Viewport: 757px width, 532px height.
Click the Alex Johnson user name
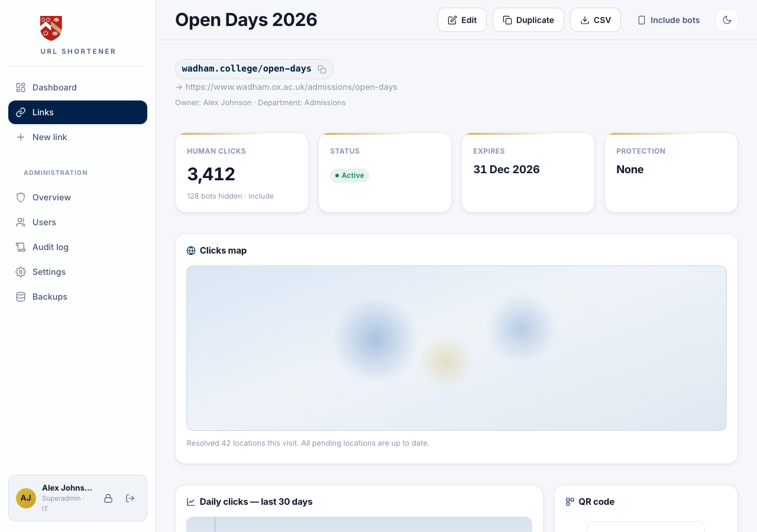click(x=67, y=488)
